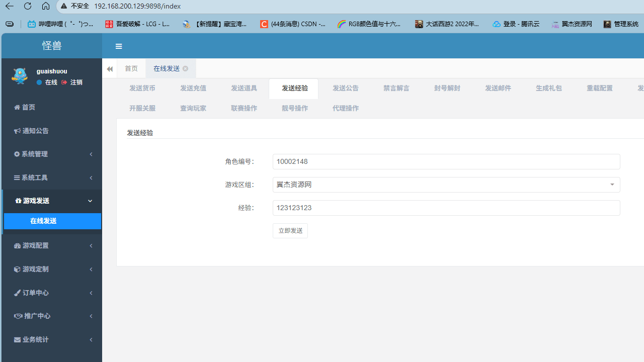Click the gear icon next to 系统管理
644x362 pixels.
(x=17, y=154)
